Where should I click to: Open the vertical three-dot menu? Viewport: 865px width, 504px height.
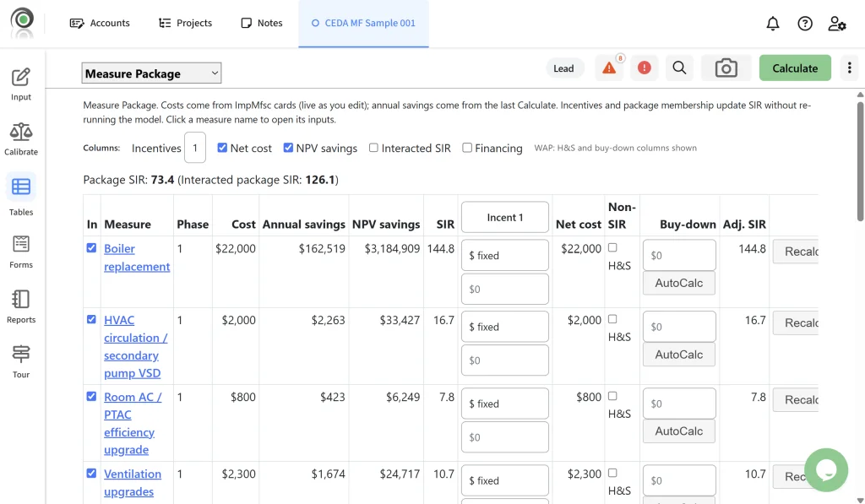tap(849, 68)
